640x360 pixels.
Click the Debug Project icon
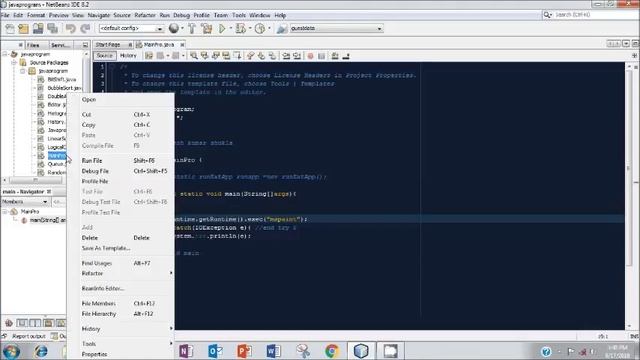click(240, 29)
